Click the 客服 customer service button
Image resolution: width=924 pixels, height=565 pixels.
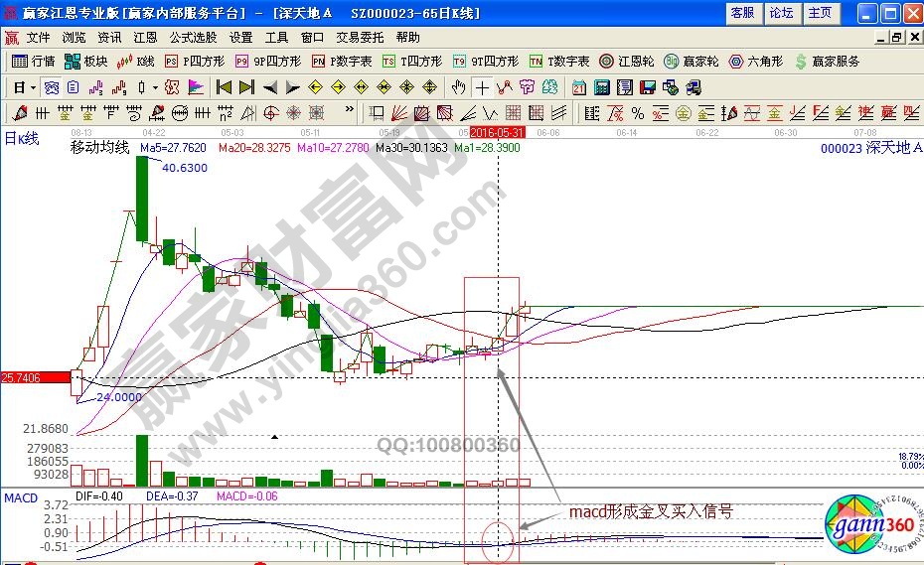point(742,13)
